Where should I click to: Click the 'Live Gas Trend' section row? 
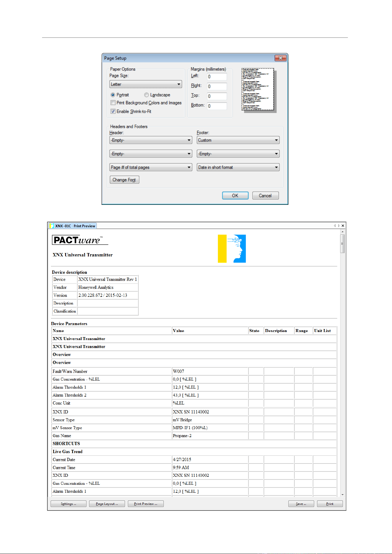click(x=194, y=452)
